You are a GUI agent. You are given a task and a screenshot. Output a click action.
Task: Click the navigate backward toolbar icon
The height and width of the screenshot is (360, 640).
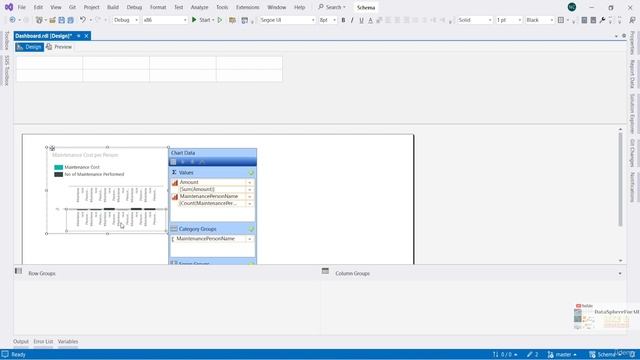[12, 20]
